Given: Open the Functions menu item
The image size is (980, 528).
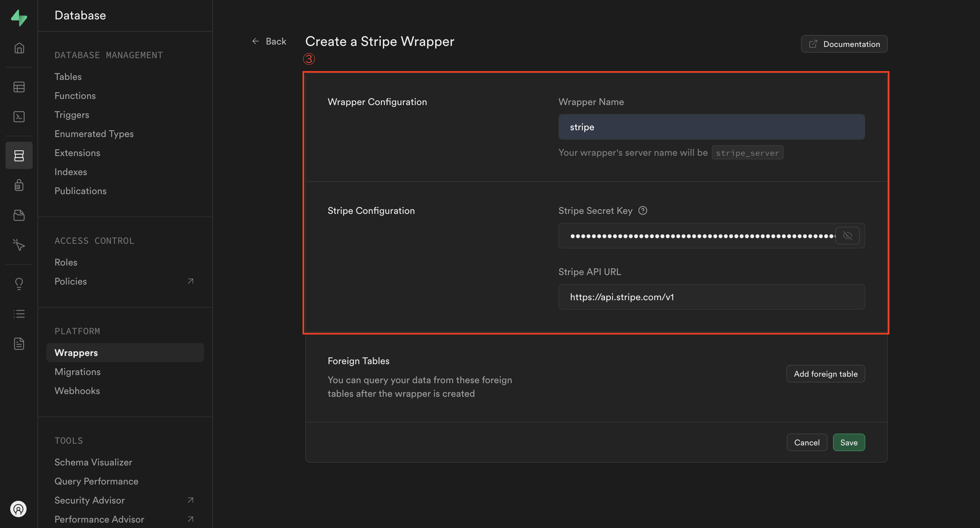Looking at the screenshot, I should tap(75, 96).
